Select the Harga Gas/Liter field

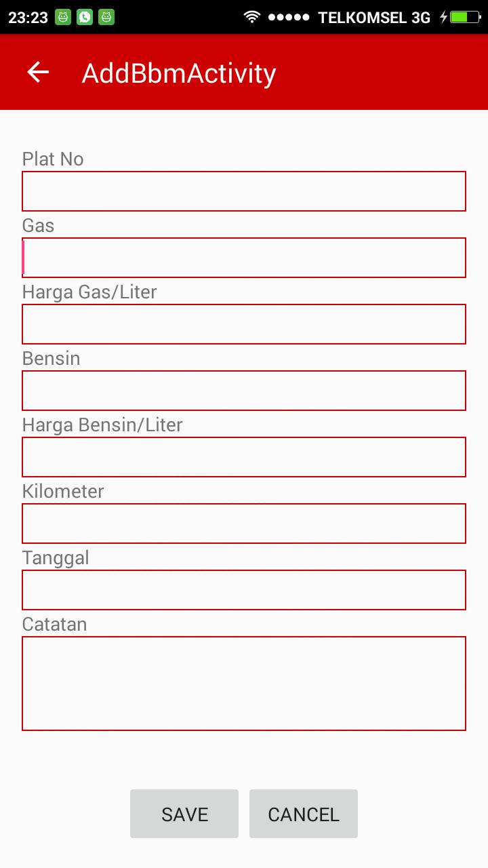point(244,324)
